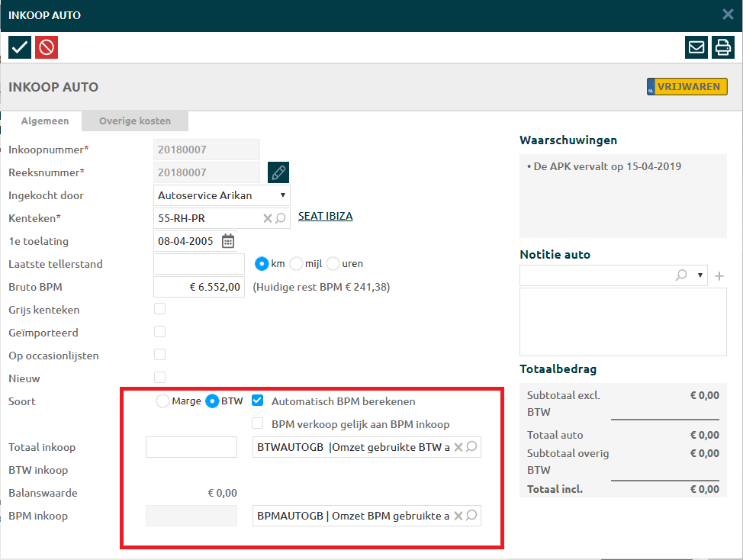The width and height of the screenshot is (743, 560).
Task: Open the calendar picker for 1e toelating
Action: [x=228, y=241]
